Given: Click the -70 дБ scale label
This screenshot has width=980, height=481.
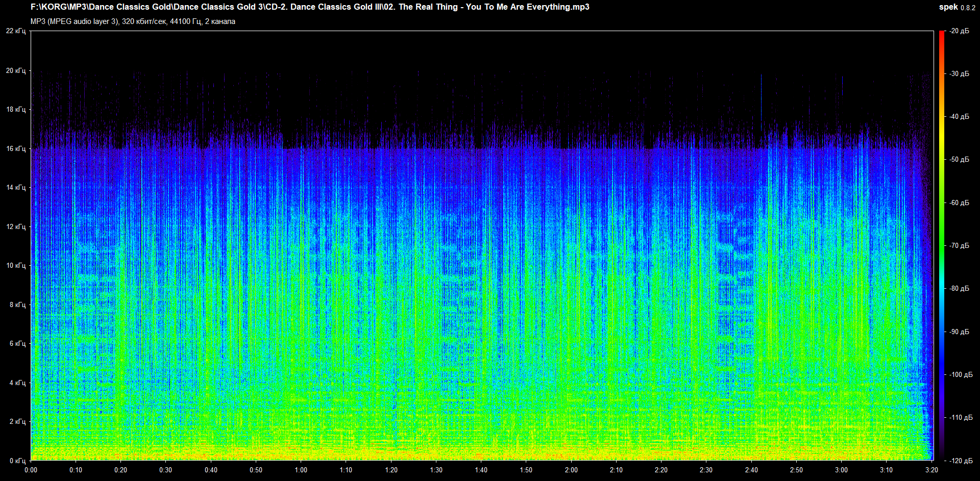Looking at the screenshot, I should click(x=960, y=246).
